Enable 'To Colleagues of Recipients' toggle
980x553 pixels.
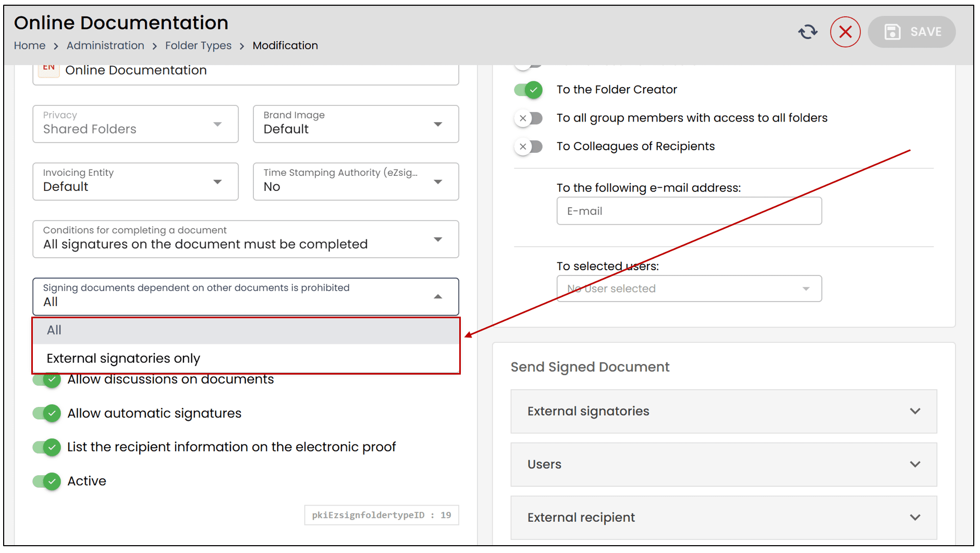528,147
